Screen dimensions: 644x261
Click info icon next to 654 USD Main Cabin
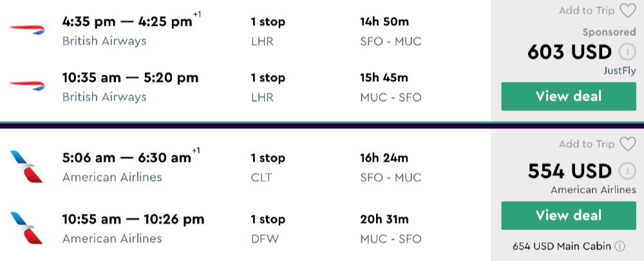pyautogui.click(x=620, y=246)
